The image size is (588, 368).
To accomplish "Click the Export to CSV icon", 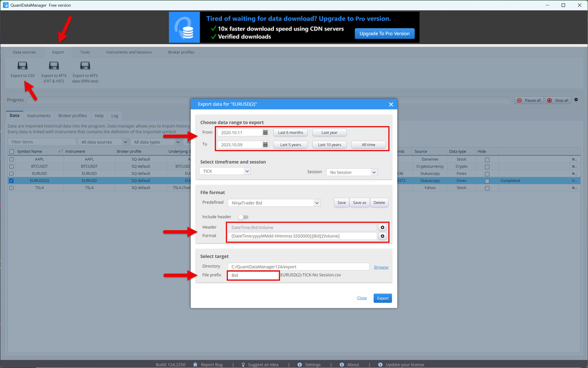I will click(x=22, y=66).
